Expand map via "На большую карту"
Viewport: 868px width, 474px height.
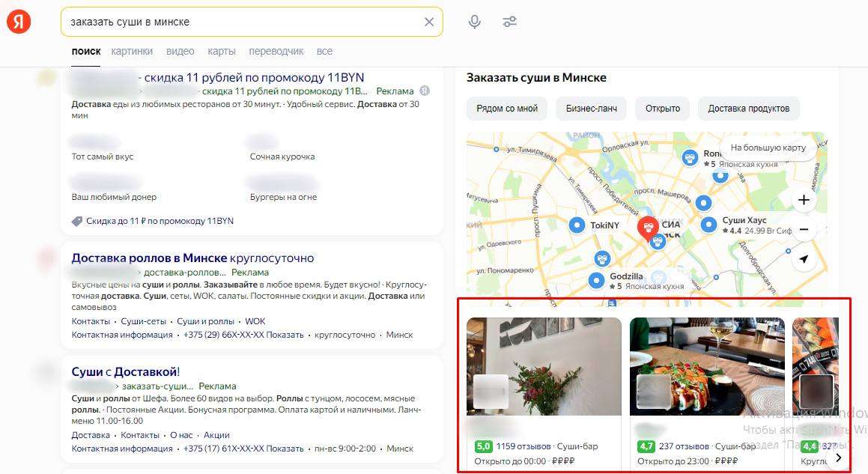pos(768,148)
